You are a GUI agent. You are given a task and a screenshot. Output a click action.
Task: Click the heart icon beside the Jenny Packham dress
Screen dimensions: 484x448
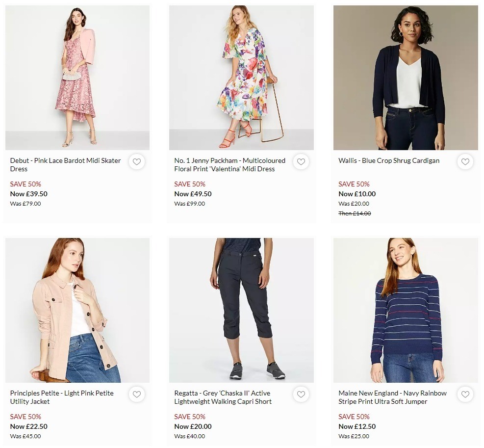point(301,162)
